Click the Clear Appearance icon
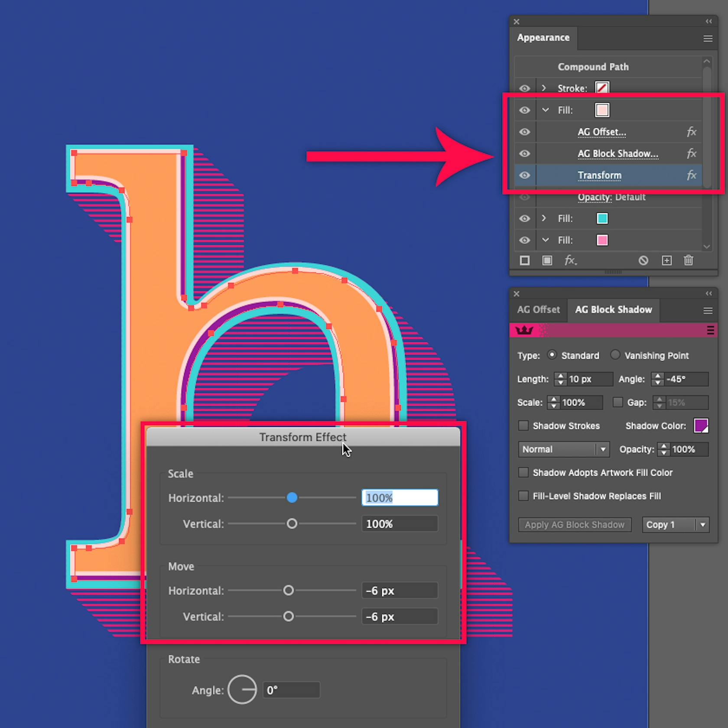The width and height of the screenshot is (728, 728). 643,260
